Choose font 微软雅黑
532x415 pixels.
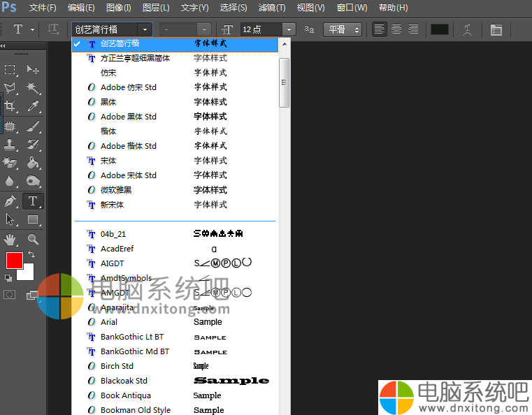[x=175, y=190]
